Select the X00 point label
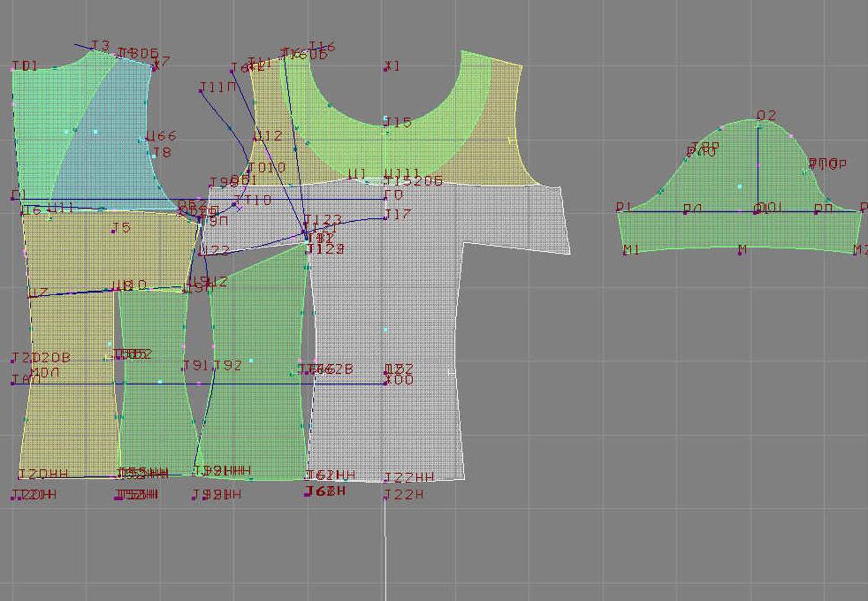This screenshot has width=868, height=601. (x=400, y=380)
